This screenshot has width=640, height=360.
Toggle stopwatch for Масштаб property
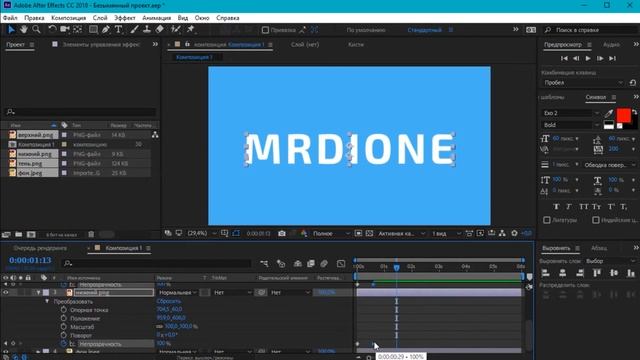[x=64, y=327]
